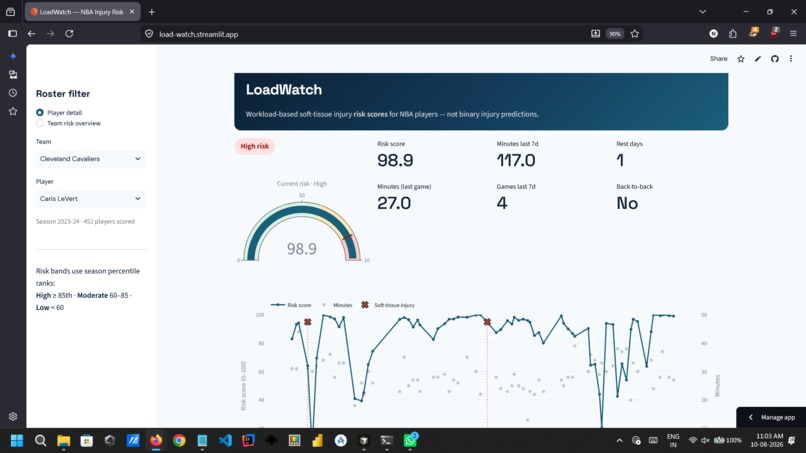Open the Firefox hamburger menu
This screenshot has height=453, width=806.
click(x=793, y=34)
